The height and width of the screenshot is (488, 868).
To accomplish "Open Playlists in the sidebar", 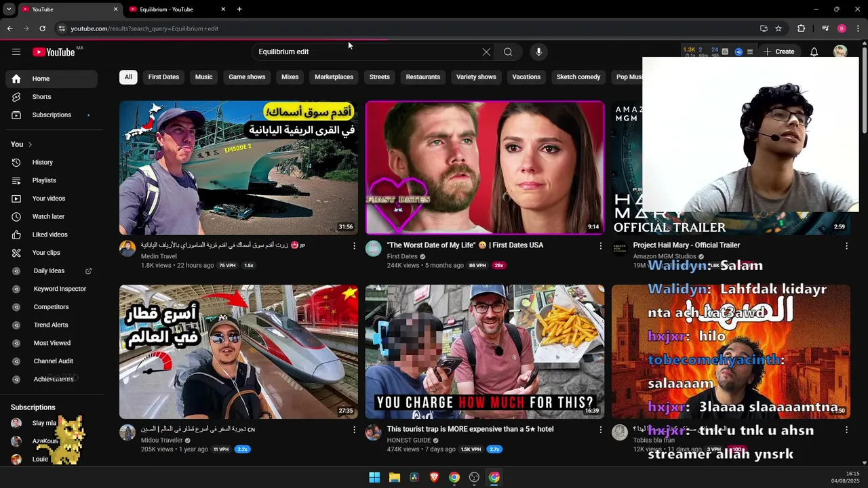I will click(52, 180).
